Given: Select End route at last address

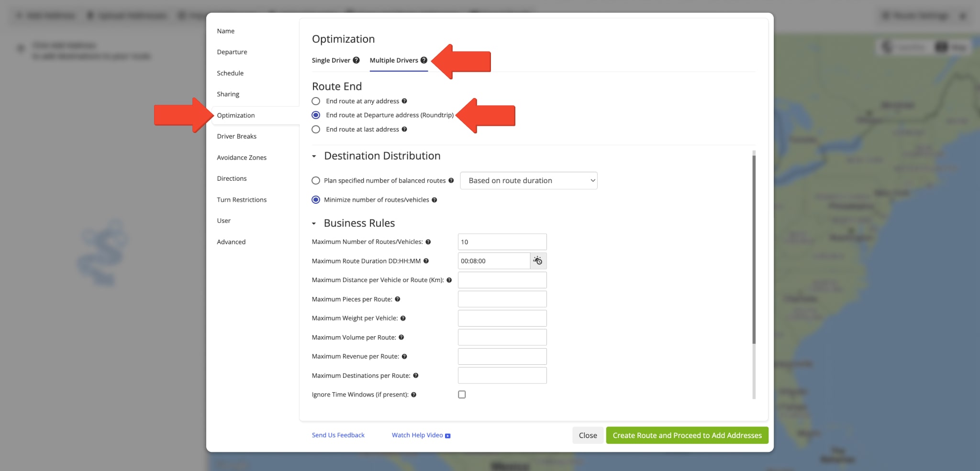Looking at the screenshot, I should pyautogui.click(x=316, y=129).
